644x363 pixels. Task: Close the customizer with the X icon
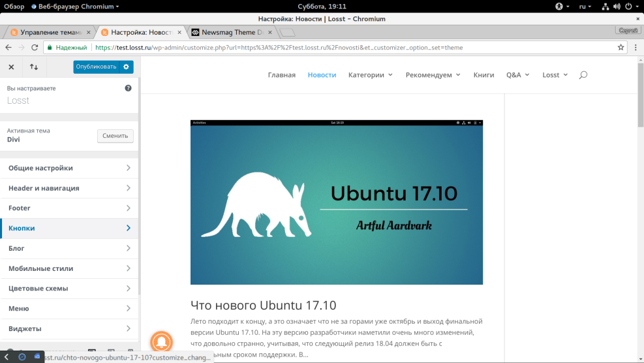tap(11, 67)
